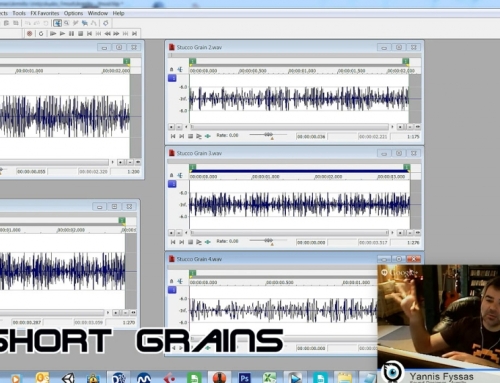Click Play in Stucco Grain 2 window

click(199, 136)
